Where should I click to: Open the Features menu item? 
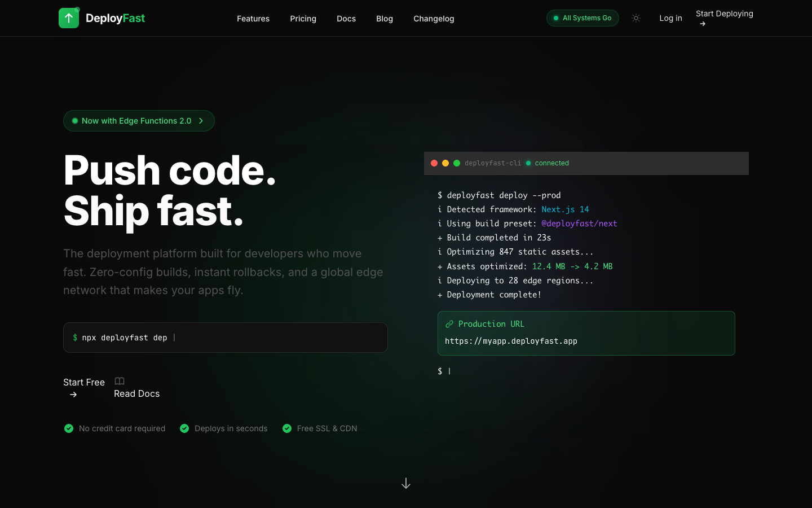[x=253, y=19]
